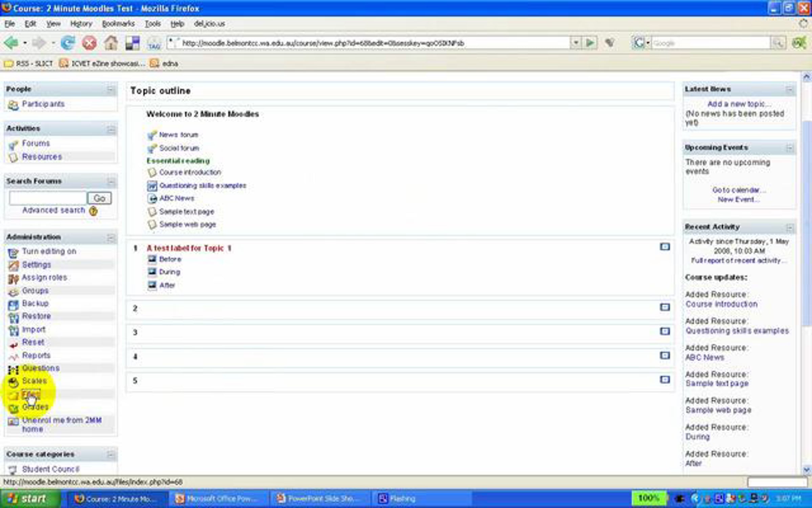Click the Back navigation arrow
Image resolution: width=812 pixels, height=508 pixels.
(11, 43)
